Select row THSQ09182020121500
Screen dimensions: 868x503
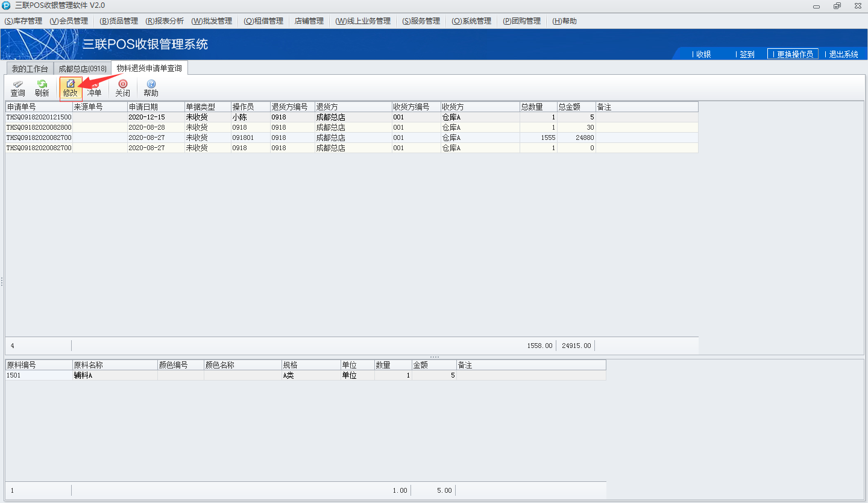pyautogui.click(x=352, y=117)
